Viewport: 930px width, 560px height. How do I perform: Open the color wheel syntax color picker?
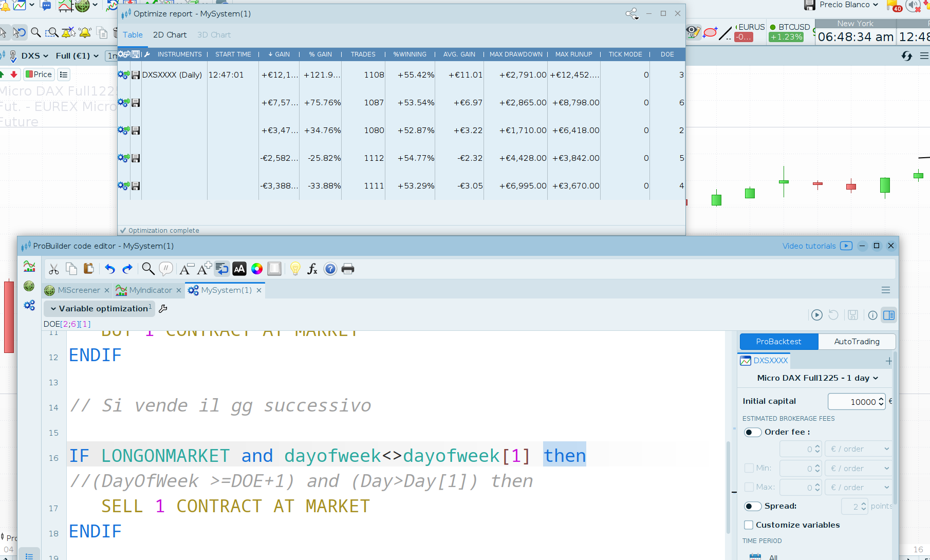[257, 269]
